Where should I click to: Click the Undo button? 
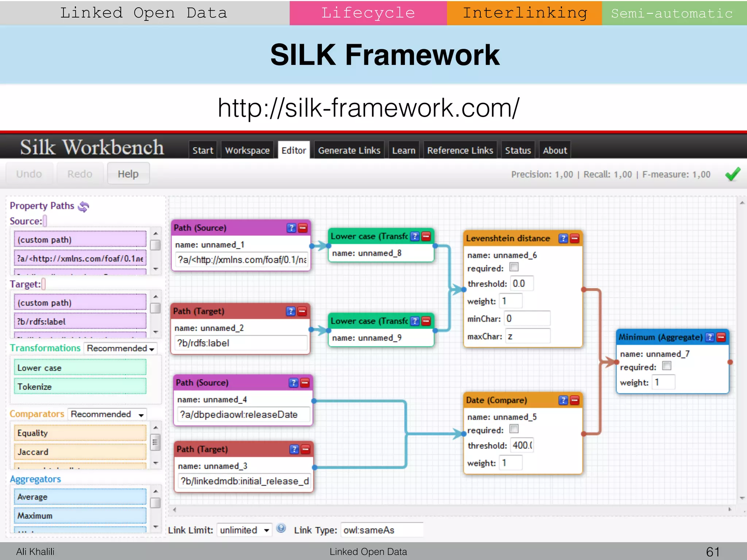tap(29, 174)
